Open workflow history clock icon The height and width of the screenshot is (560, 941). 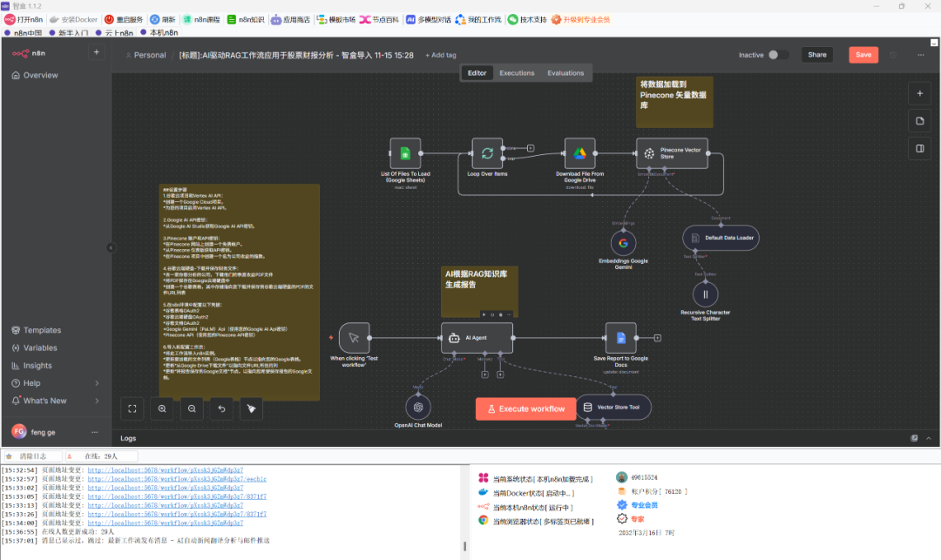click(x=893, y=55)
